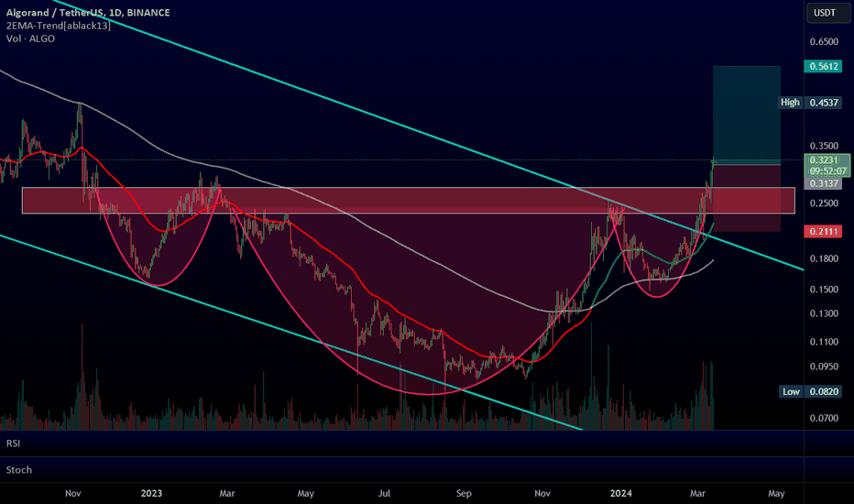Click the 0.6500 price axis value
Screen dimensions: 854x504
point(824,42)
